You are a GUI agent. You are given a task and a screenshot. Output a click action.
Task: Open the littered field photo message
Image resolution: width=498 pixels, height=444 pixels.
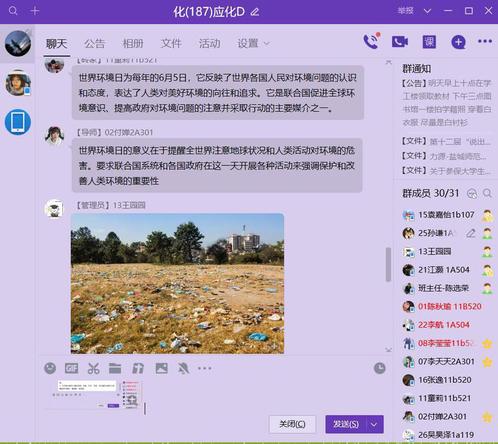[x=177, y=283]
